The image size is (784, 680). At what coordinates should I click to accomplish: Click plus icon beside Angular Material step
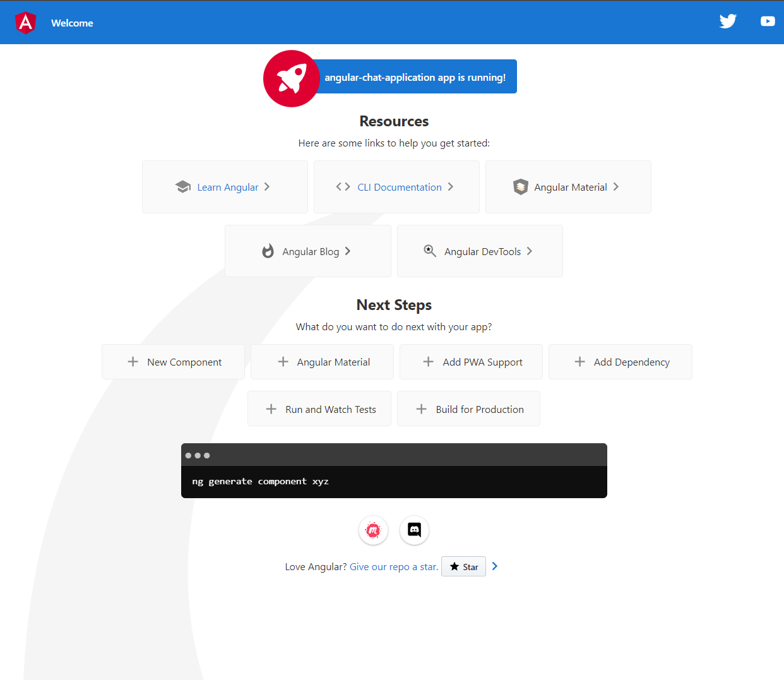(x=283, y=362)
